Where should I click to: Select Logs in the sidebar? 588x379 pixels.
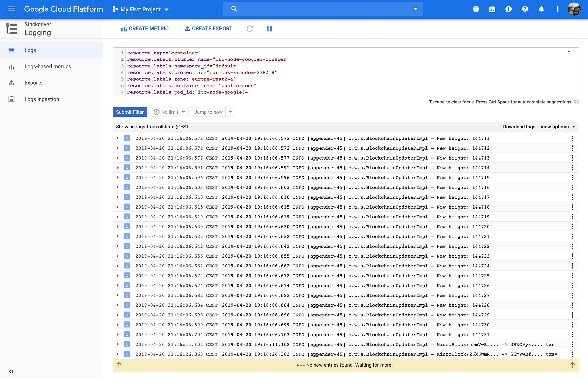click(x=51, y=50)
